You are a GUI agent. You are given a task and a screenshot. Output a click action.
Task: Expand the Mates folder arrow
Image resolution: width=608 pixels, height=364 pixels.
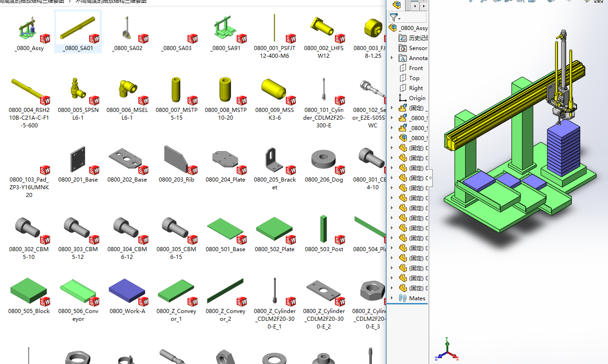(392, 298)
